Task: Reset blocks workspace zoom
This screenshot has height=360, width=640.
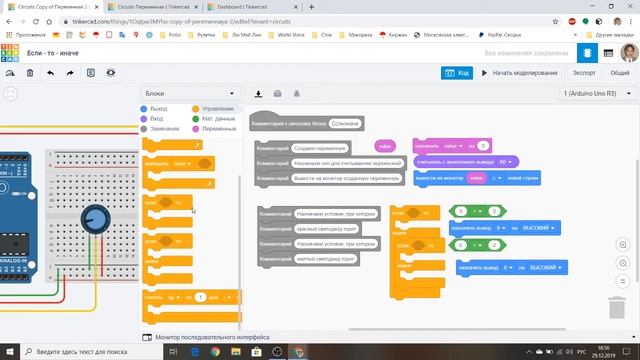Action: (623, 281)
